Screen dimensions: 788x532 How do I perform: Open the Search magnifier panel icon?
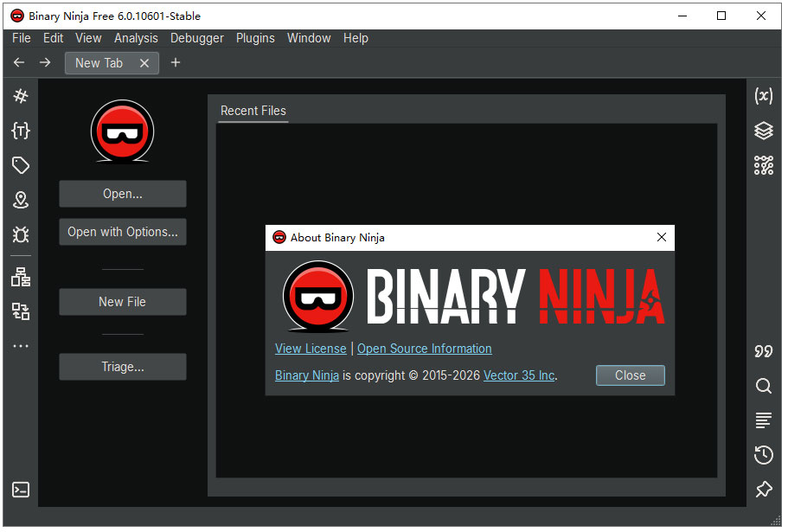(x=764, y=386)
